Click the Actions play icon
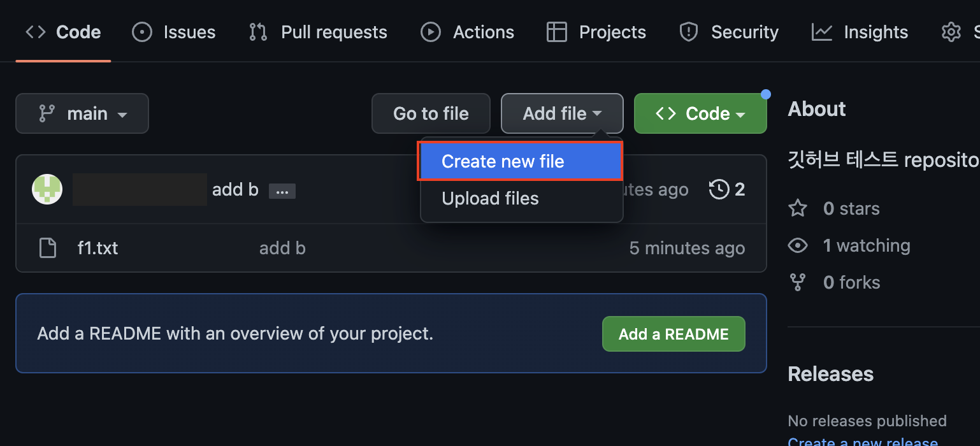The width and height of the screenshot is (980, 446). [x=431, y=32]
